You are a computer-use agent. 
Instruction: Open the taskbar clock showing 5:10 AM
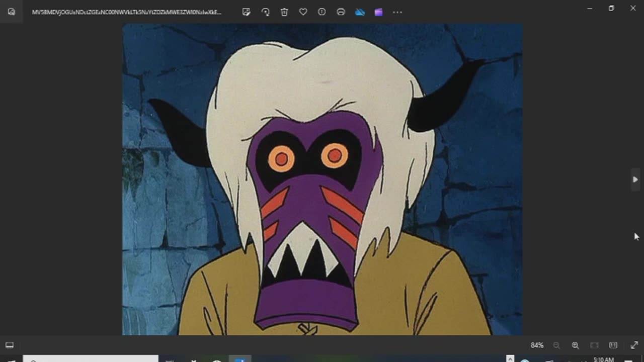(603, 359)
